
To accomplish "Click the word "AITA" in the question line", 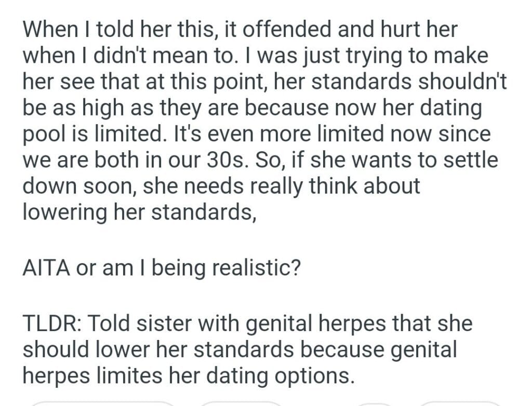I will pos(47,268).
